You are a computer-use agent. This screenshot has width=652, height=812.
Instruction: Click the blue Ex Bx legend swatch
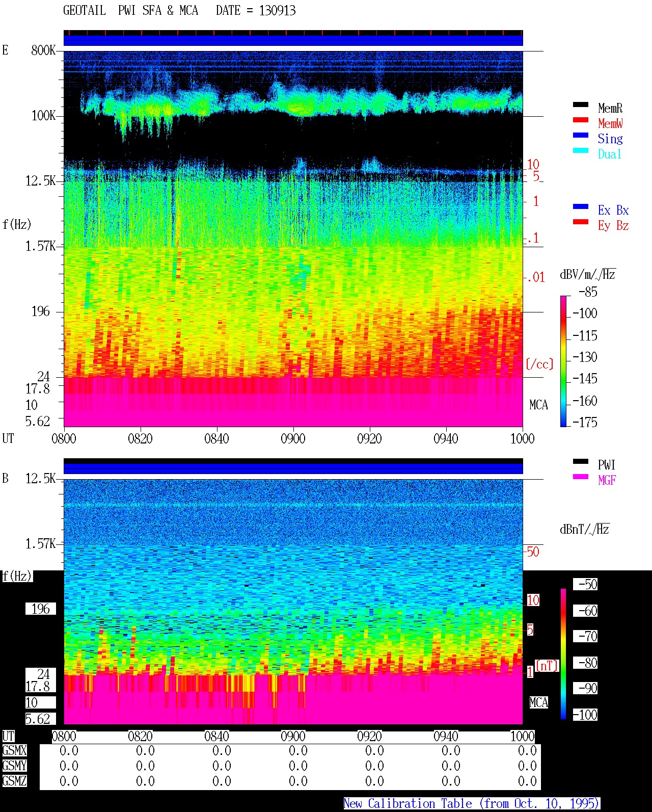tap(580, 207)
